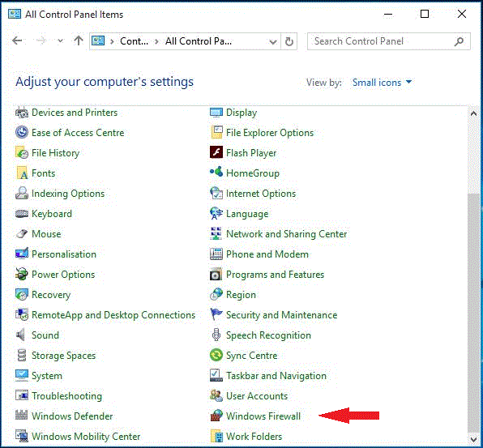
Task: Click the Power Options icon
Action: 22,275
